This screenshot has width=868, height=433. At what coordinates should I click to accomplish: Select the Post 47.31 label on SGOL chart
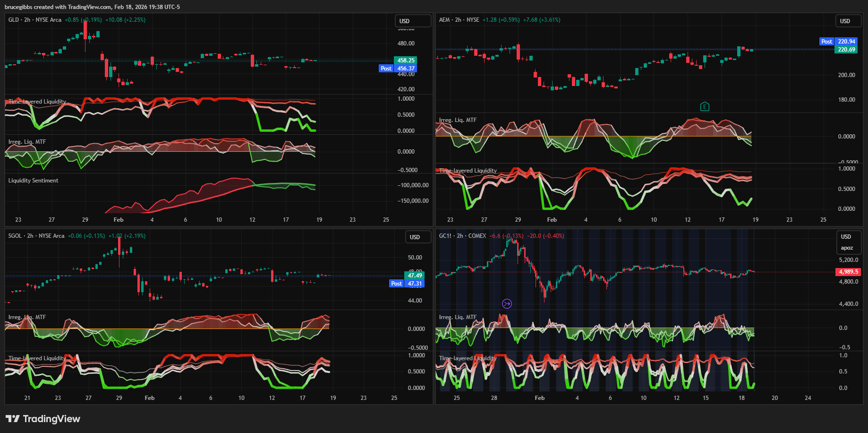(407, 284)
